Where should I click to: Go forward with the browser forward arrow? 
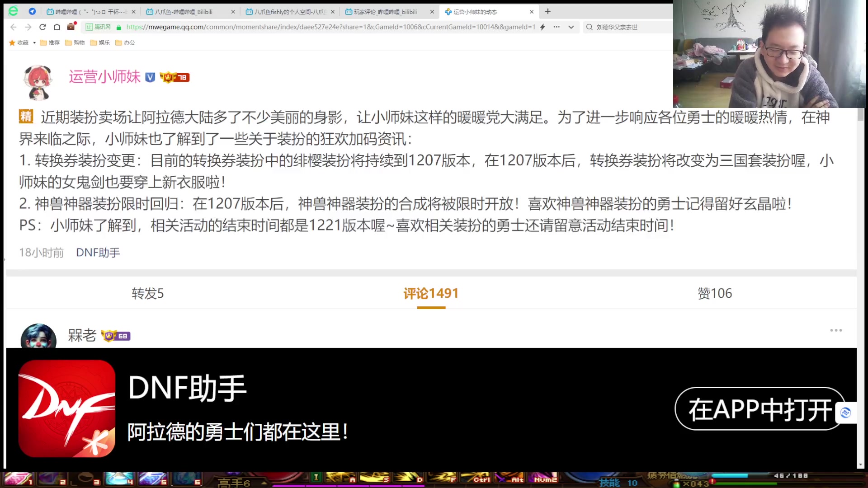28,27
